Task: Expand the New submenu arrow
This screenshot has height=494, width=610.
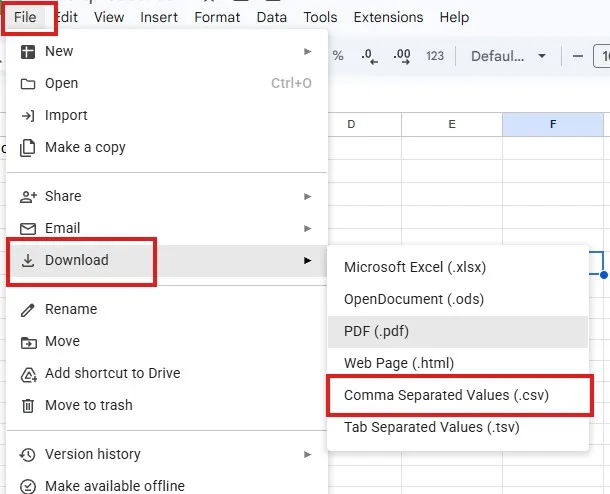Action: pos(307,51)
